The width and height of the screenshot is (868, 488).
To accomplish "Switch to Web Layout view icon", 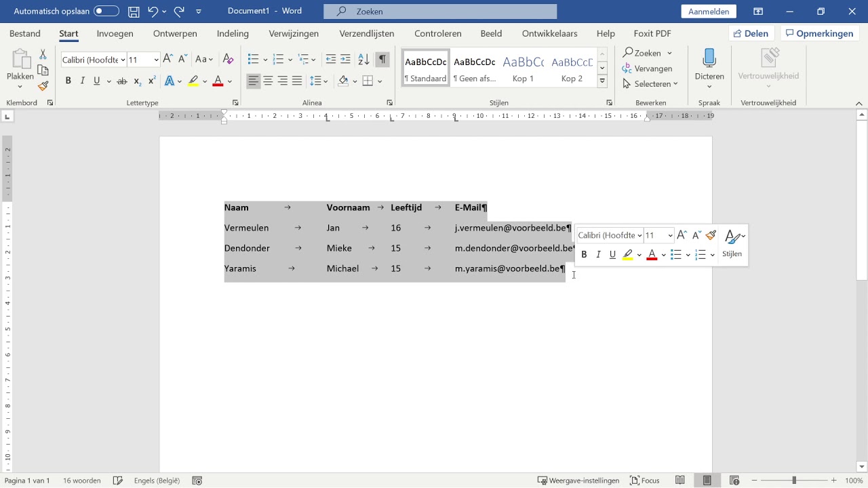I will point(734,481).
